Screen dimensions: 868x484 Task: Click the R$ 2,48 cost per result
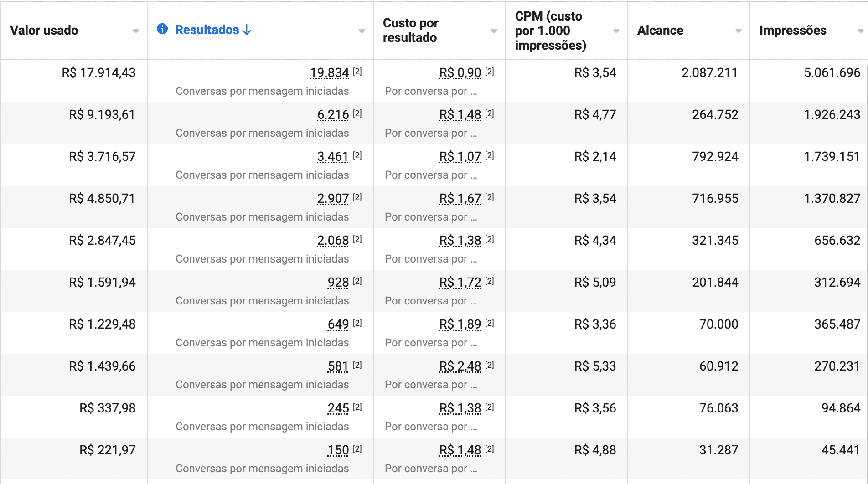tap(460, 366)
